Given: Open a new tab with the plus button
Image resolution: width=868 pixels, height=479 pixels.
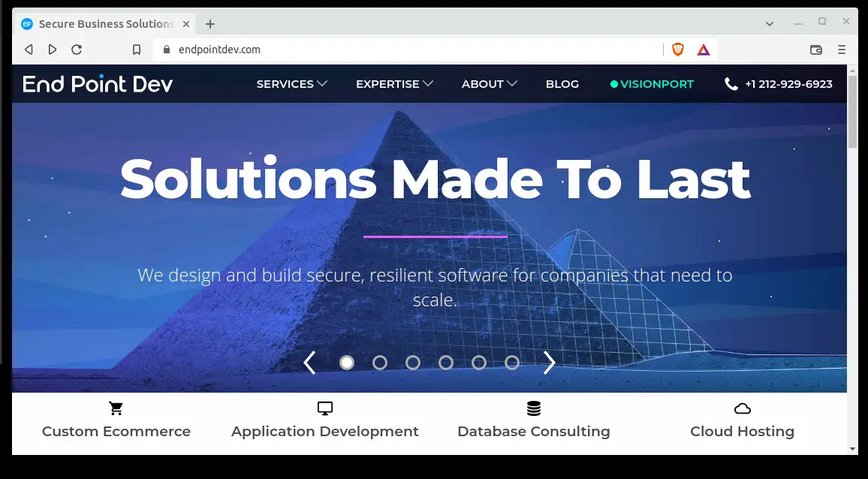Looking at the screenshot, I should (x=209, y=24).
